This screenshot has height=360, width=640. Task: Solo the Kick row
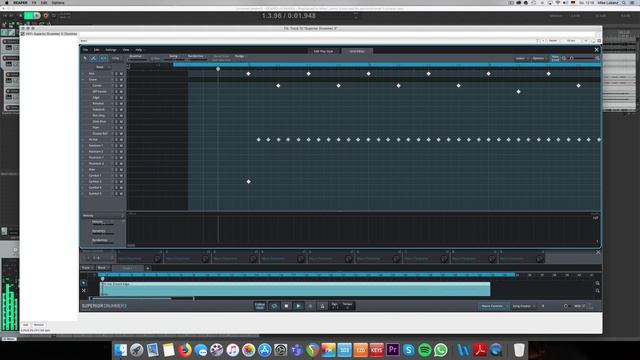tap(116, 74)
